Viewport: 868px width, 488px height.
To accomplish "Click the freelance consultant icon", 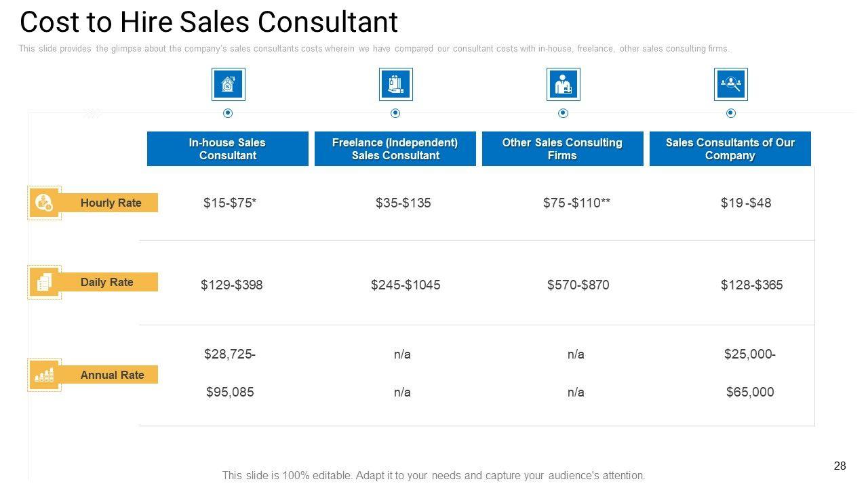I will pos(395,85).
